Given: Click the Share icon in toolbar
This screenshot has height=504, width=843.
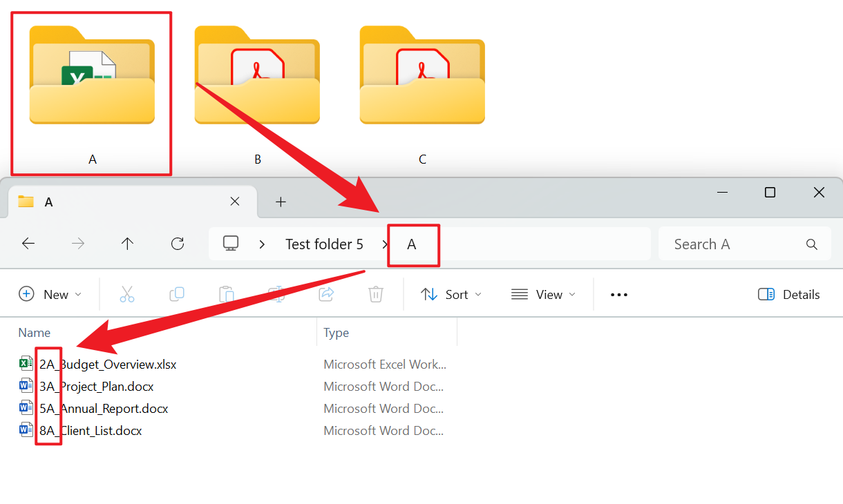Looking at the screenshot, I should click(326, 294).
